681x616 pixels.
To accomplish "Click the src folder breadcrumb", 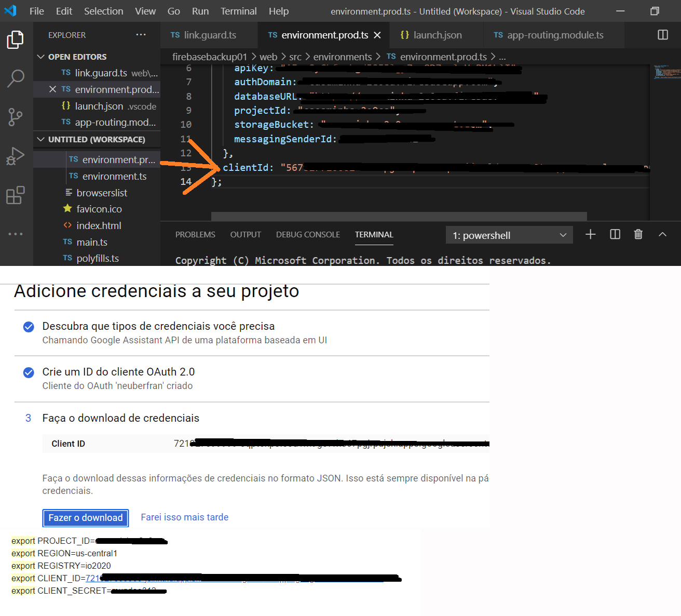I will [x=295, y=57].
